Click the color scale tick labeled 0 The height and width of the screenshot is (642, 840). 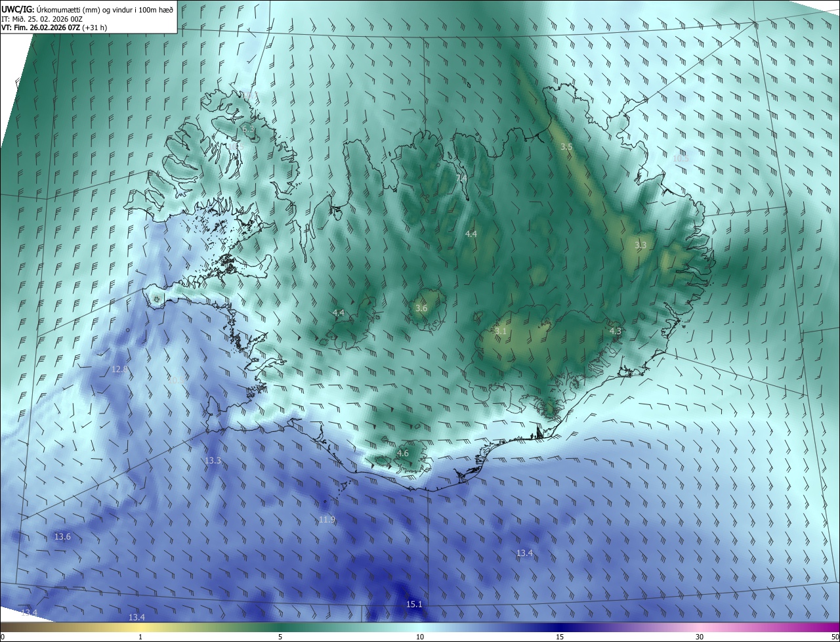coord(3,637)
